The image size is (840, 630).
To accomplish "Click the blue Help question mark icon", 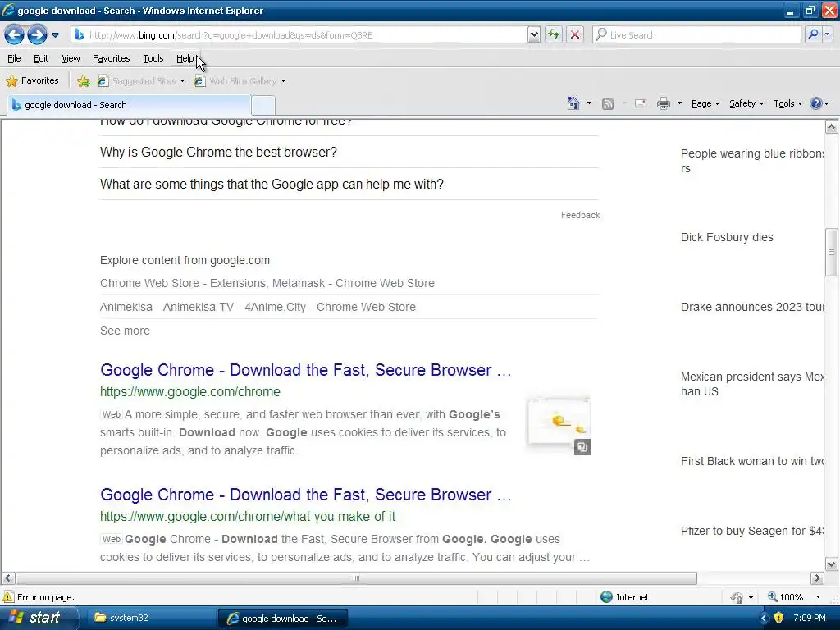I will (x=816, y=104).
